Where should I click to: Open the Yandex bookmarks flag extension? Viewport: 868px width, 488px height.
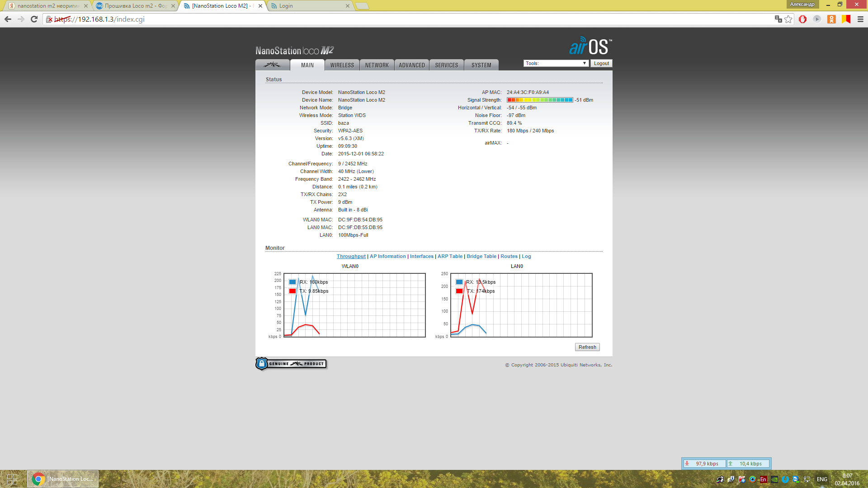coord(846,19)
